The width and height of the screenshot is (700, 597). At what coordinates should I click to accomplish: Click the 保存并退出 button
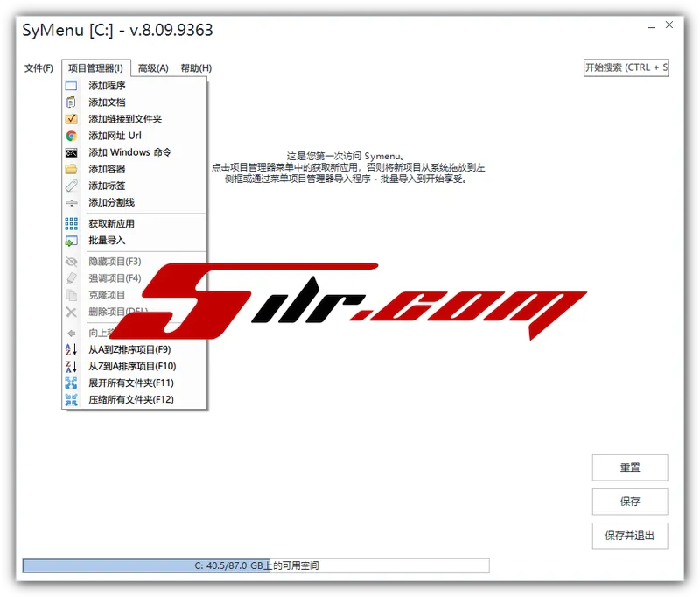coord(630,536)
